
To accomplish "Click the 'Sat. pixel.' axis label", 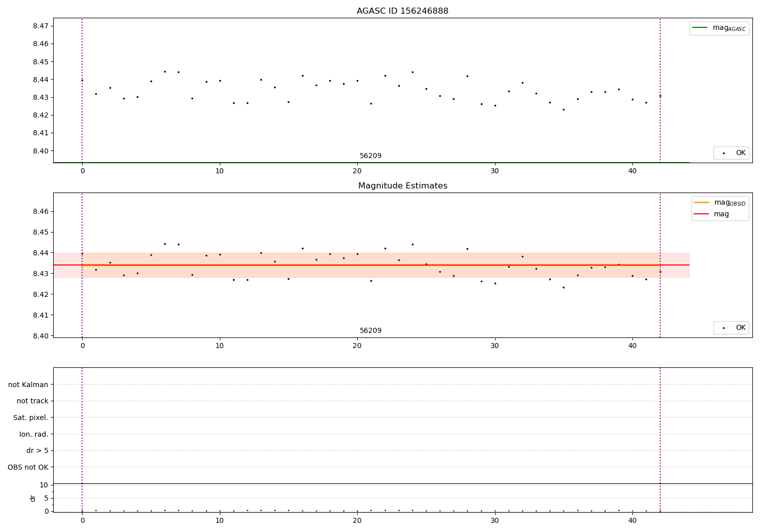I will coord(31,417).
